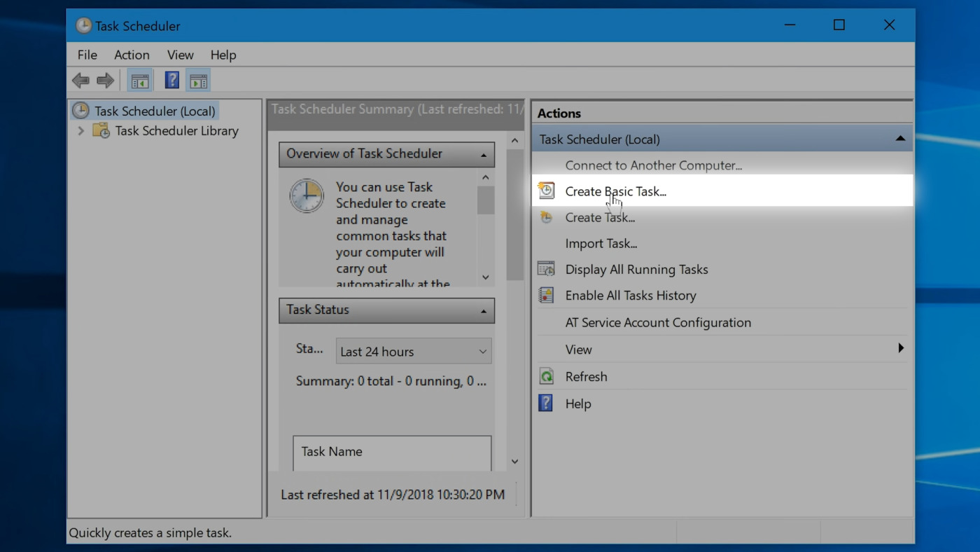This screenshot has width=980, height=552.
Task: Collapse the Overview of Task Scheduler section
Action: pyautogui.click(x=484, y=155)
